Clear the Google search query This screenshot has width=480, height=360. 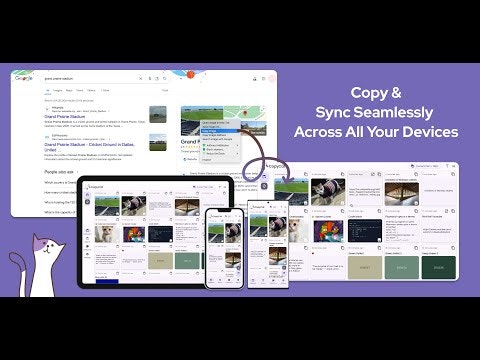coord(141,79)
